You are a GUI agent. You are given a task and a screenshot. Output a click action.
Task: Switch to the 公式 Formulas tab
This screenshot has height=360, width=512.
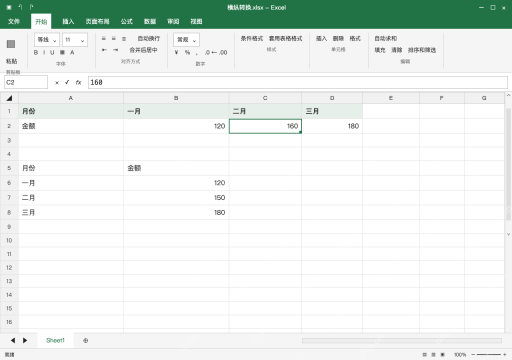[127, 22]
